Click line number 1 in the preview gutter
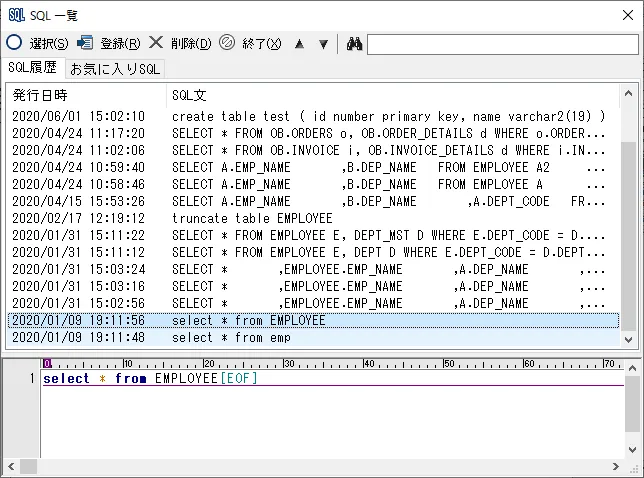The image size is (644, 478). coord(32,378)
